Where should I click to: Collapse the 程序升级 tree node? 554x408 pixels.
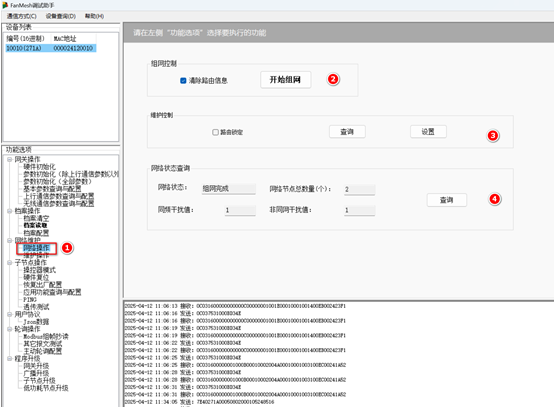click(10, 359)
